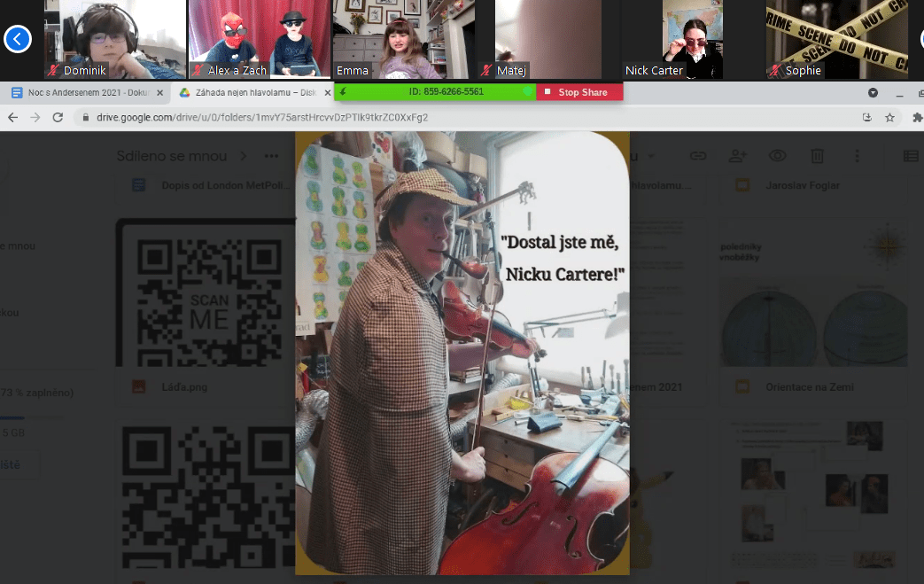
Task: Open the Orientace na Zemi presentation
Action: (x=810, y=387)
